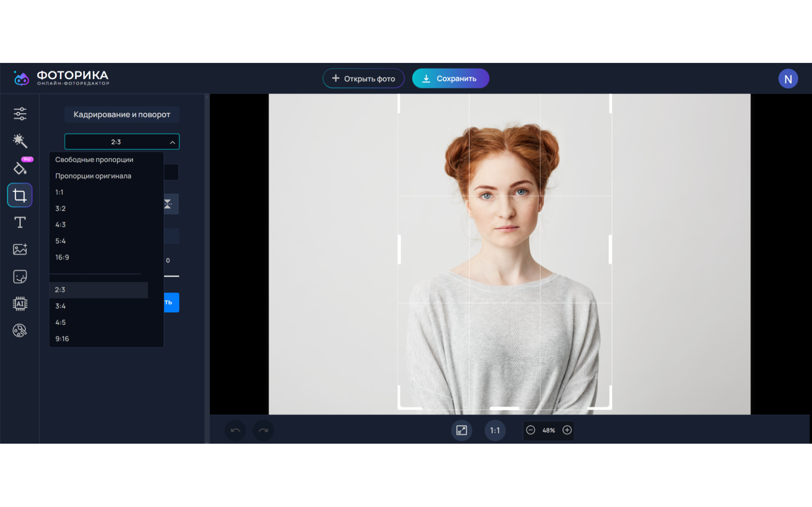Open the adjustments sliders tool

[20, 114]
